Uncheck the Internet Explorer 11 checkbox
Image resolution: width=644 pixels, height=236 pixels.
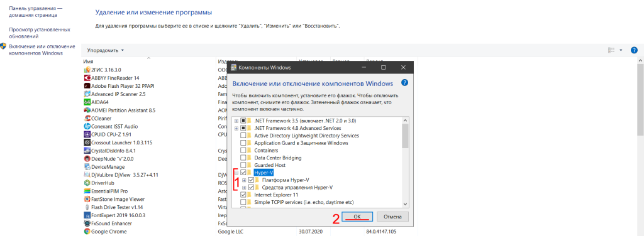[243, 195]
